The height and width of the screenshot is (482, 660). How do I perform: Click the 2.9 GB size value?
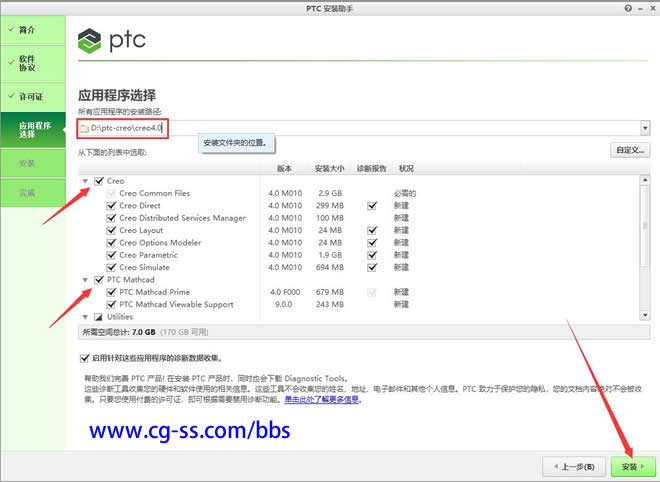[x=330, y=194]
